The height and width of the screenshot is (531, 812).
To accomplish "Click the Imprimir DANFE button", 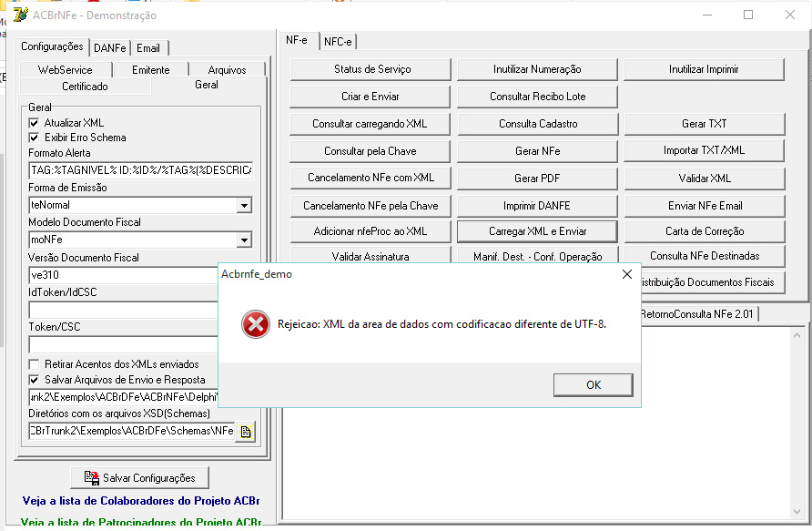I will 537,206.
